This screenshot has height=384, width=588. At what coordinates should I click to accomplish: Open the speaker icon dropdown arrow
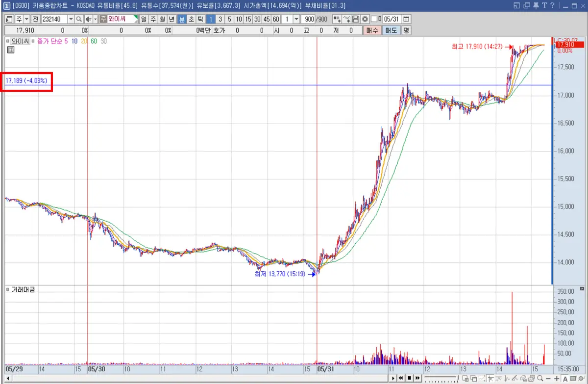tap(96, 19)
